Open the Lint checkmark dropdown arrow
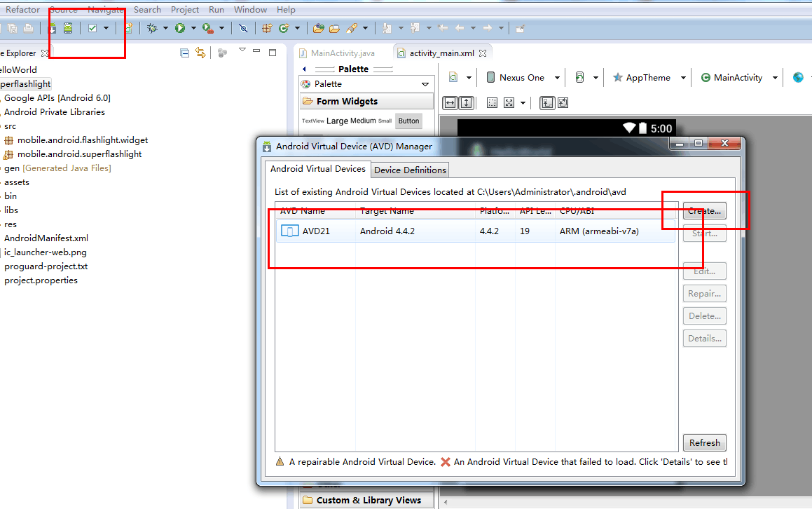 (x=106, y=29)
